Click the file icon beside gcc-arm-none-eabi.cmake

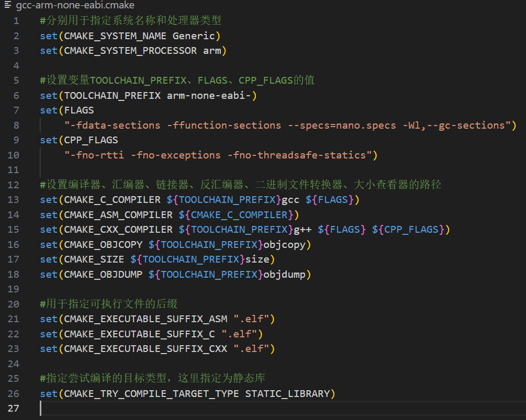8,5
